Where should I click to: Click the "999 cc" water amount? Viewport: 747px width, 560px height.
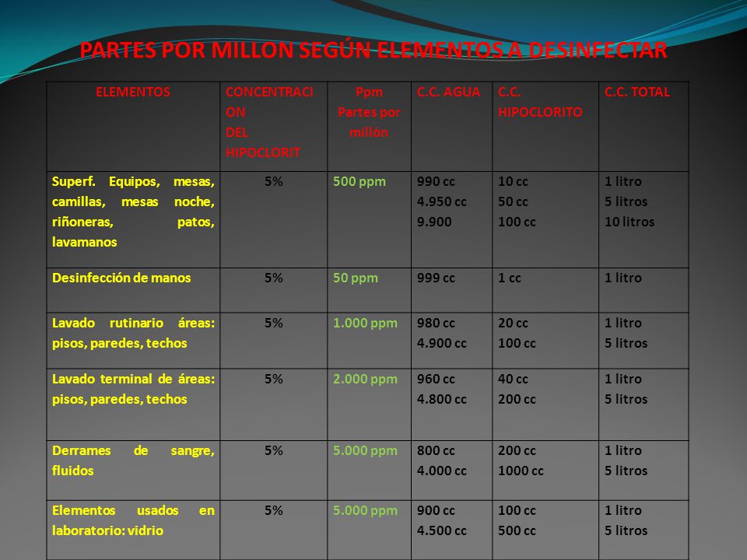pyautogui.click(x=436, y=278)
